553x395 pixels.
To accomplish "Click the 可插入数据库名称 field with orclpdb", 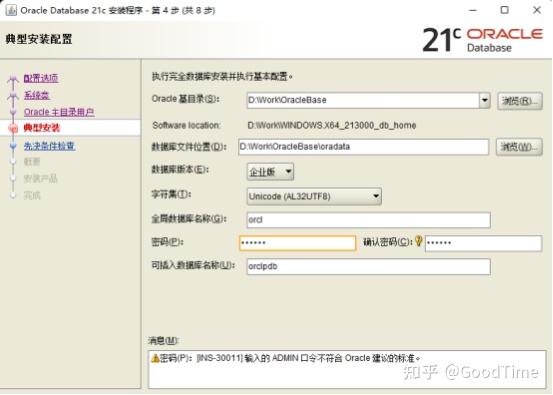I will [x=369, y=266].
